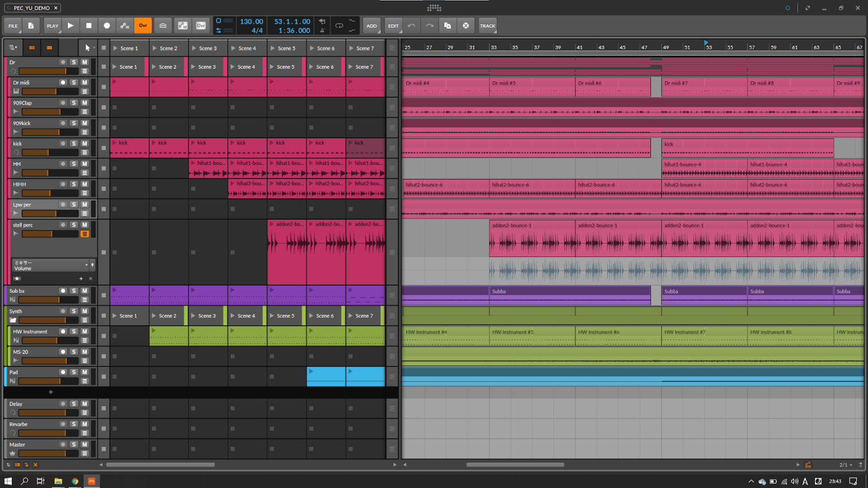The width and height of the screenshot is (868, 488).
Task: Arm the 909Clap track for recording
Action: [x=63, y=102]
